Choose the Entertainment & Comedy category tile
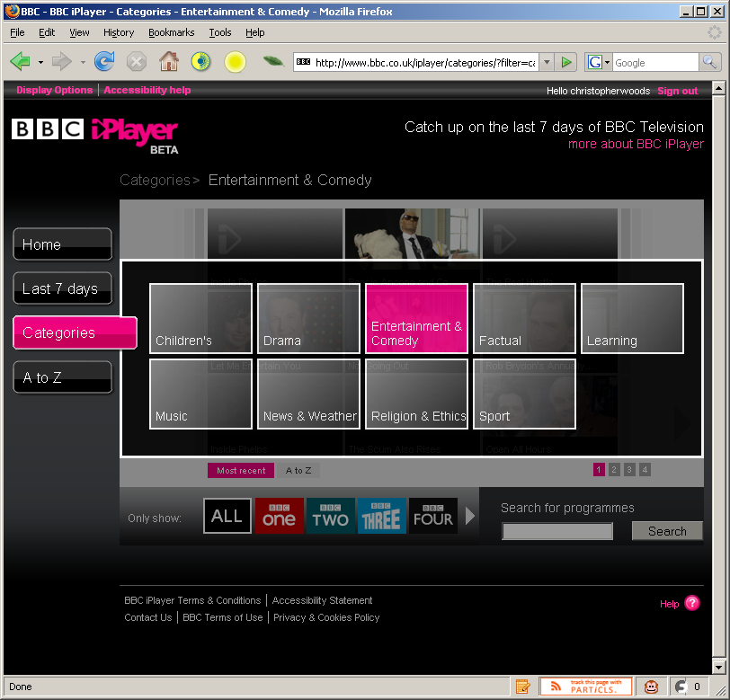 pyautogui.click(x=416, y=318)
